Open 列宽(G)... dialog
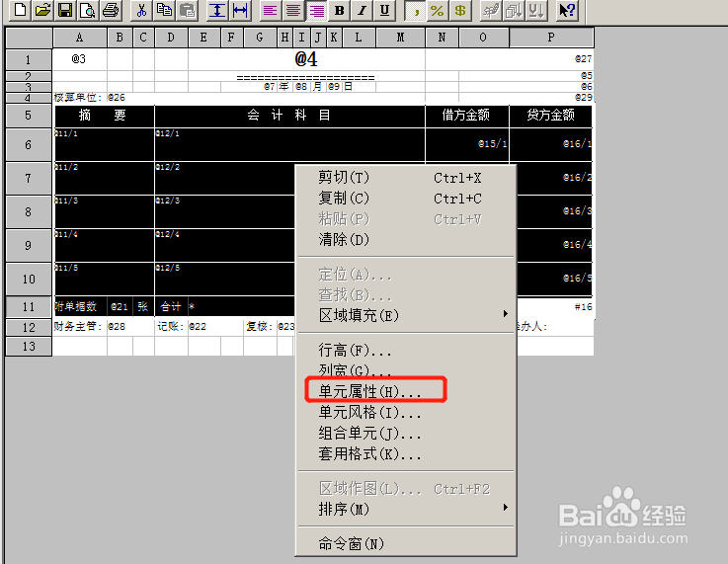728x564 pixels. point(406,370)
